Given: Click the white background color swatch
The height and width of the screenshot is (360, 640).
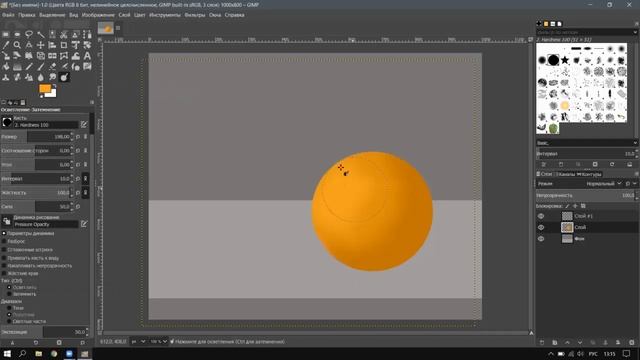Looking at the screenshot, I should [x=52, y=93].
